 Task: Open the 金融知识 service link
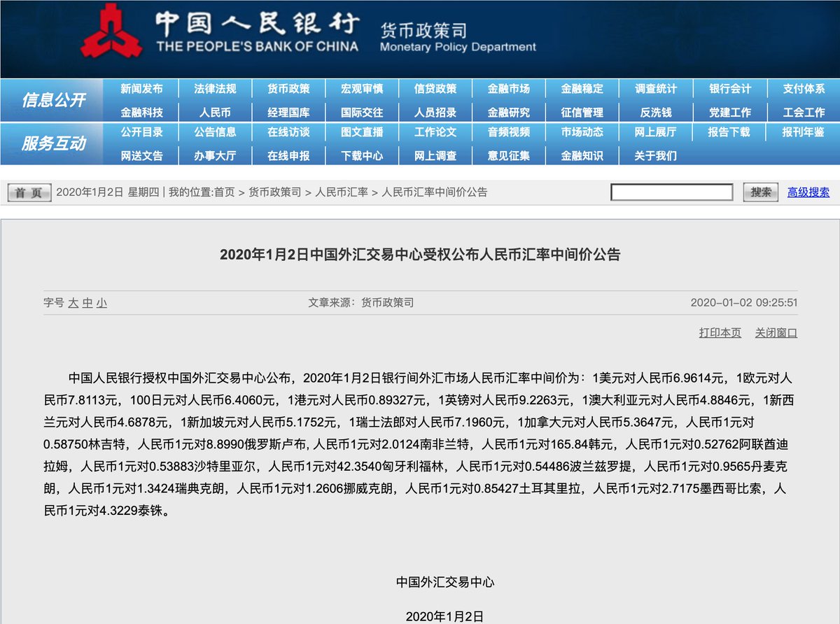[582, 156]
